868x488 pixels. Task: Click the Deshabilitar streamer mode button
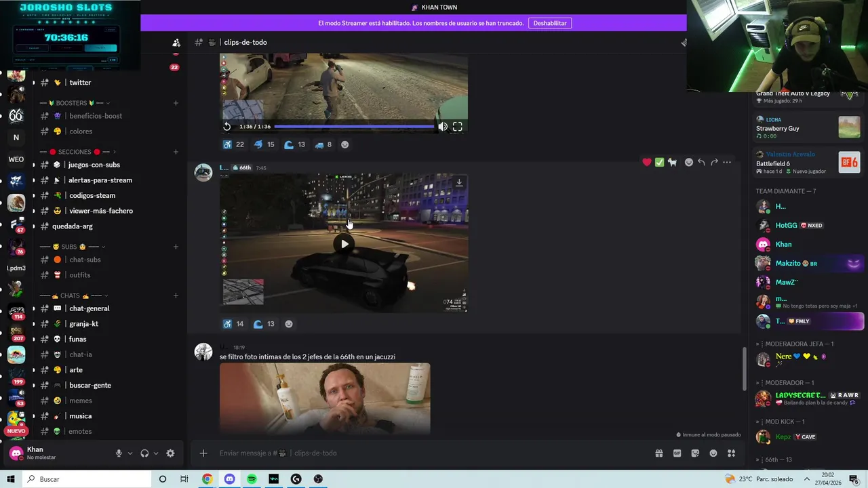coord(549,23)
